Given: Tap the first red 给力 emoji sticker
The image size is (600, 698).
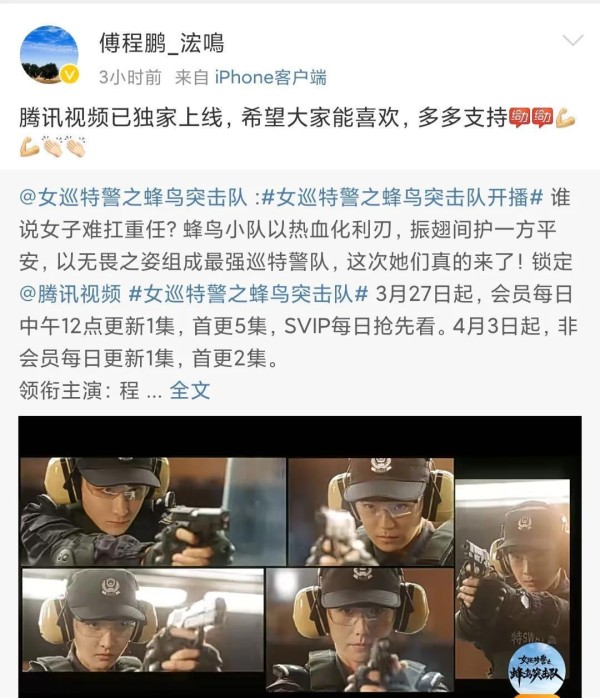Looking at the screenshot, I should 519,118.
